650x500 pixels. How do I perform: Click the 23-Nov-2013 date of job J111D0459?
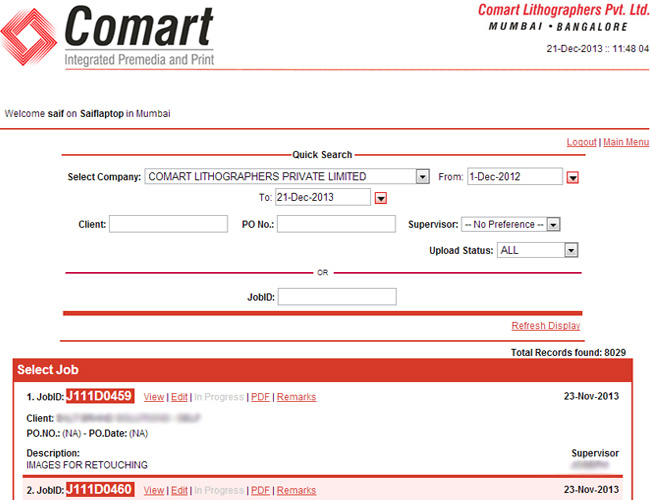click(591, 396)
